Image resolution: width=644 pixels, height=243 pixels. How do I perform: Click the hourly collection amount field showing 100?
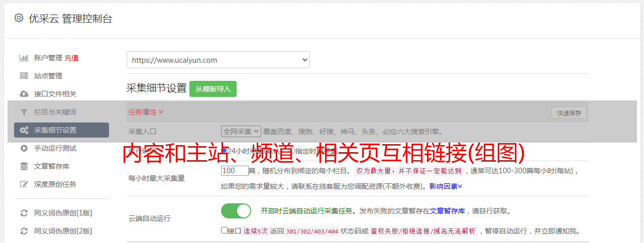235,171
